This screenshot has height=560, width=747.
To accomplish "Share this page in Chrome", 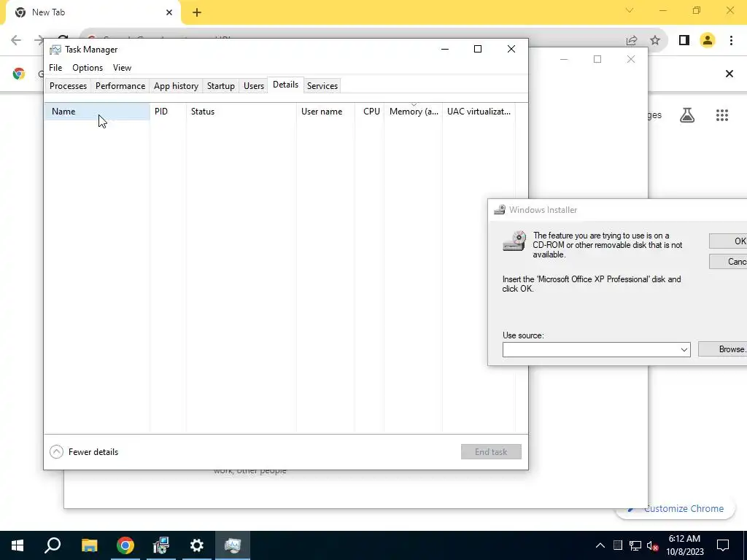I will (632, 41).
